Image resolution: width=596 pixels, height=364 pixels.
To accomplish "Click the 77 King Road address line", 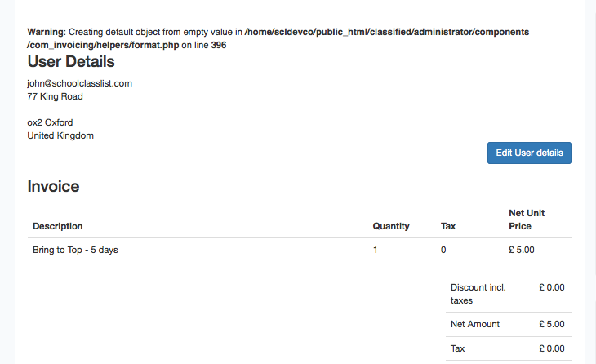I will [x=56, y=96].
